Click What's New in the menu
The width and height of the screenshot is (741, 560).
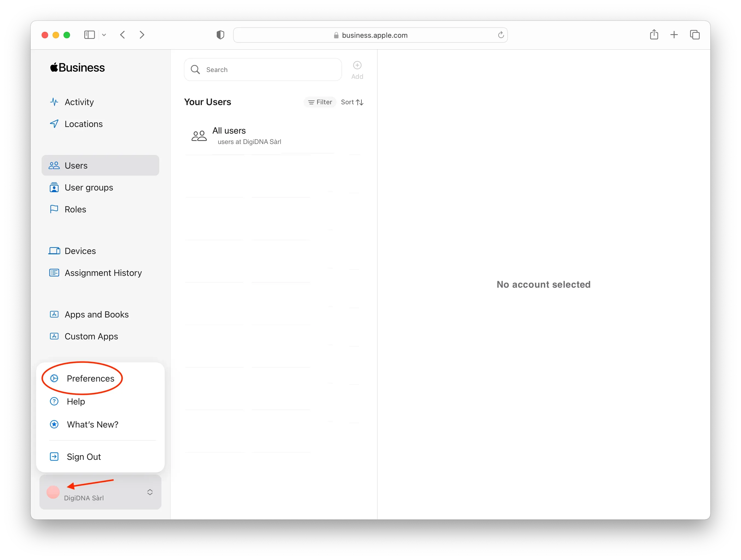[x=92, y=424]
